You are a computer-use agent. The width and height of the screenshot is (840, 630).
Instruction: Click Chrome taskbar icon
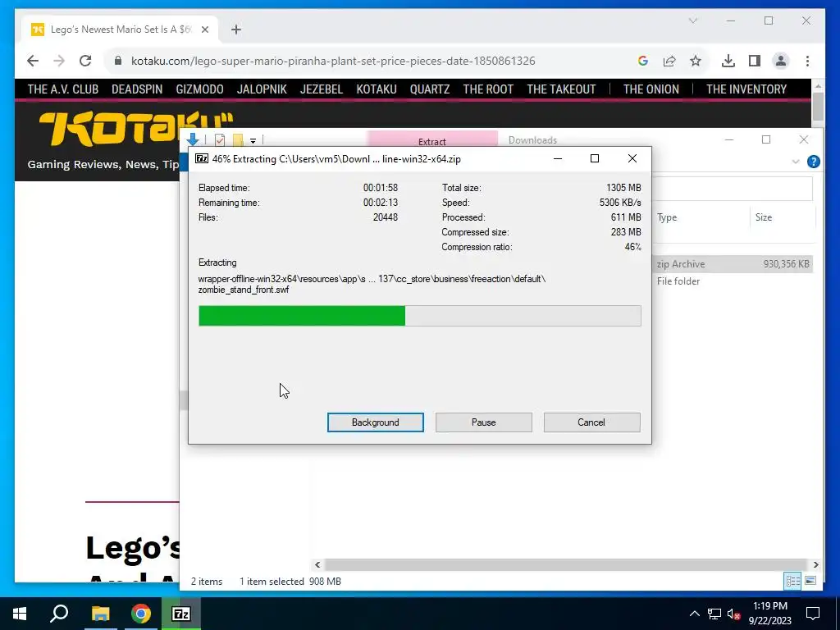[x=141, y=614]
